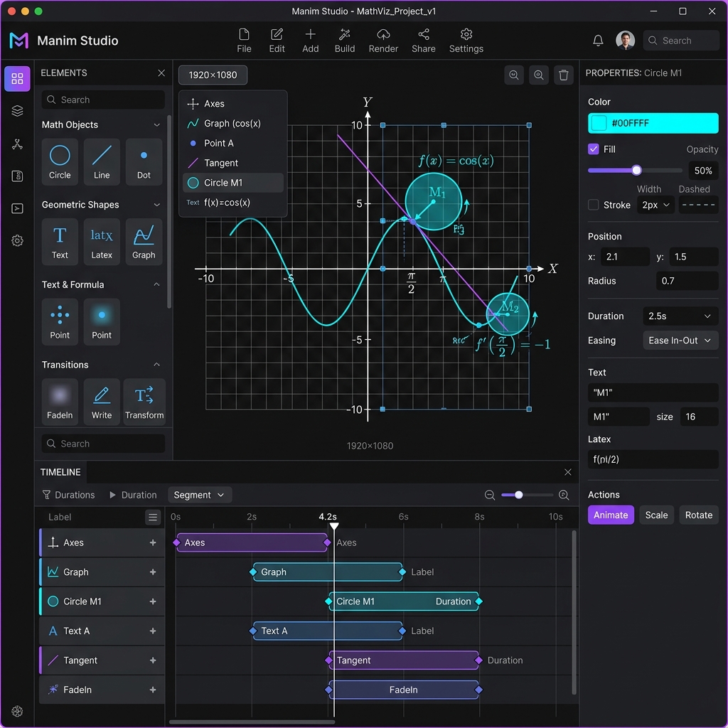Screen dimensions: 728x728
Task: Collapse the Geometric Shapes section
Action: (x=157, y=205)
